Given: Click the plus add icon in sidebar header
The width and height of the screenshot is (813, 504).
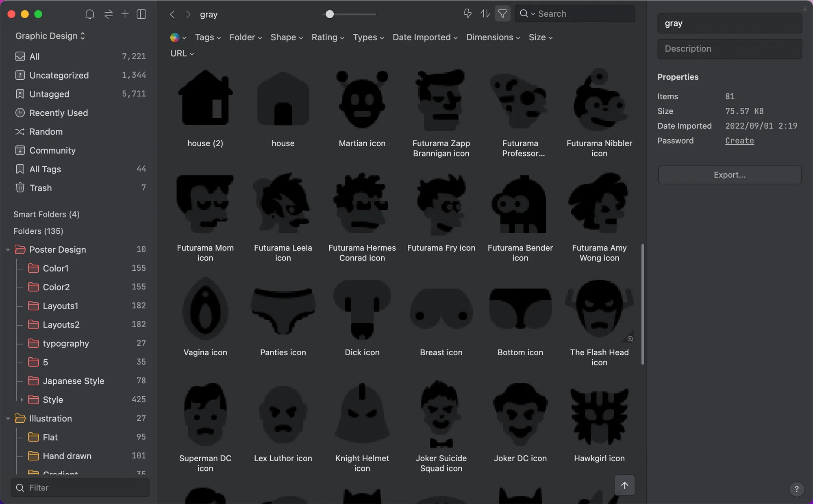Looking at the screenshot, I should click(x=125, y=14).
